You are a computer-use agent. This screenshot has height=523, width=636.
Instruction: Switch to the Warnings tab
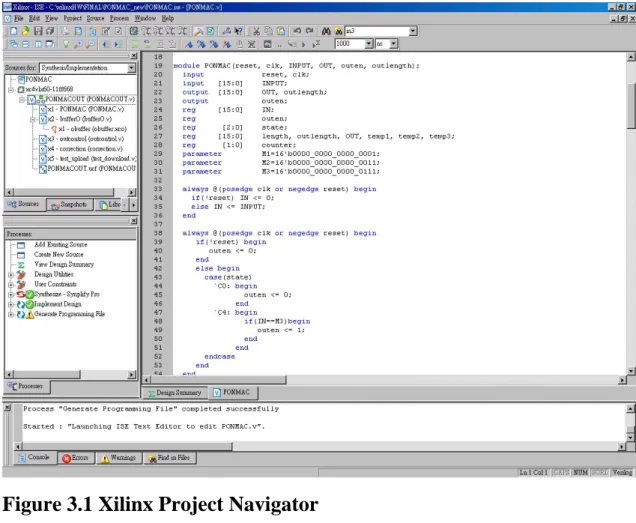coord(119,458)
